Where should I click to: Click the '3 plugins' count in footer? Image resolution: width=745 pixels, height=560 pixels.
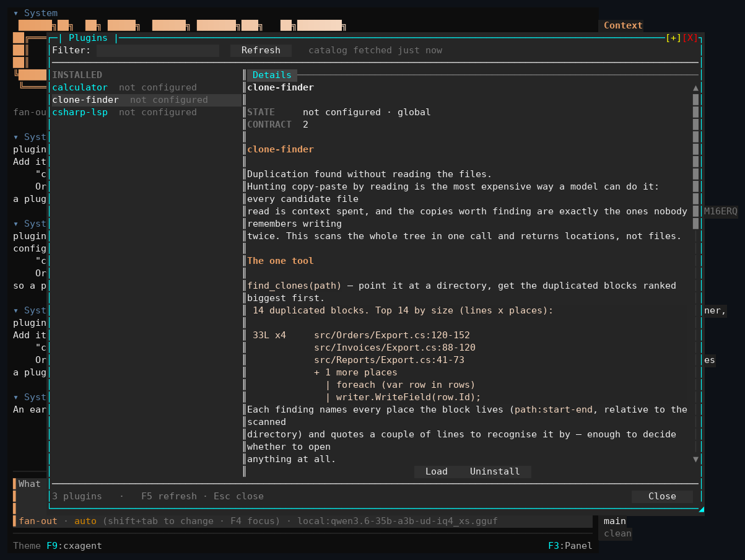pyautogui.click(x=77, y=496)
